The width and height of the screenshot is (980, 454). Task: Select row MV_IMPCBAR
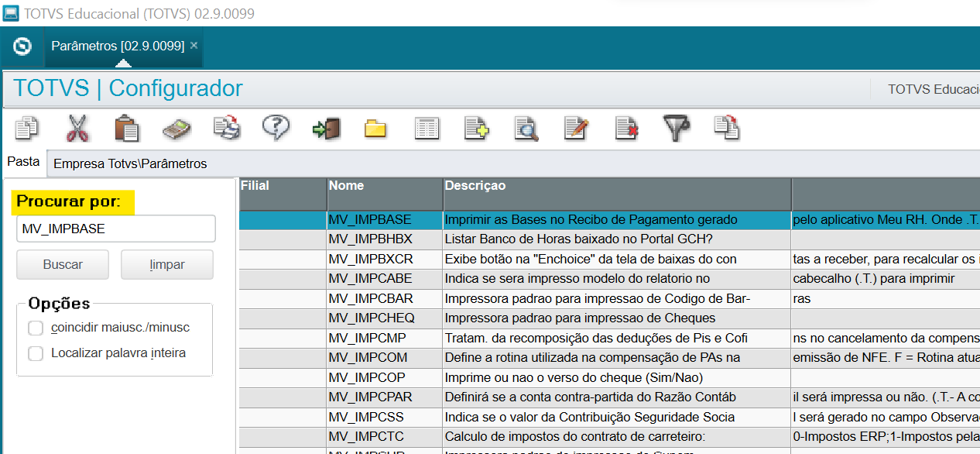click(609, 298)
